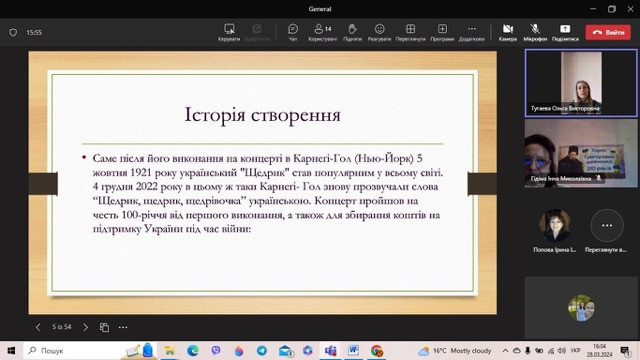Switch to Microsoft Word on the taskbar

[x=353, y=351]
